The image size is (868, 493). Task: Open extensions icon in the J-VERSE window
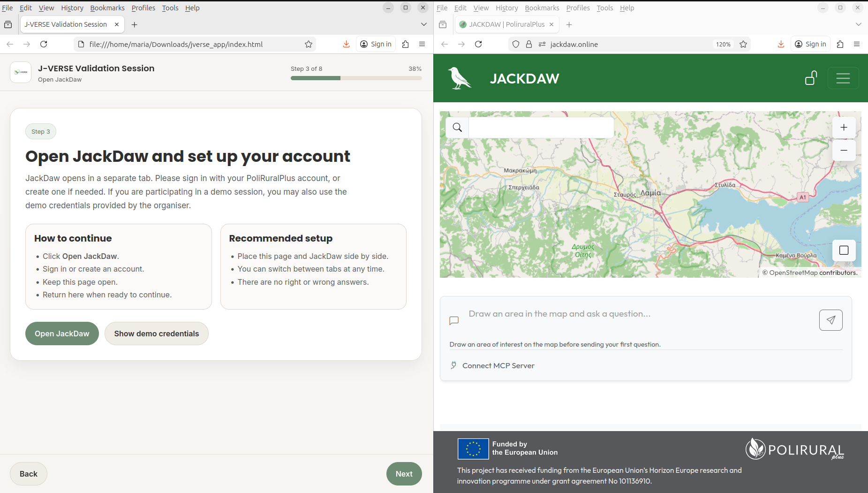406,44
